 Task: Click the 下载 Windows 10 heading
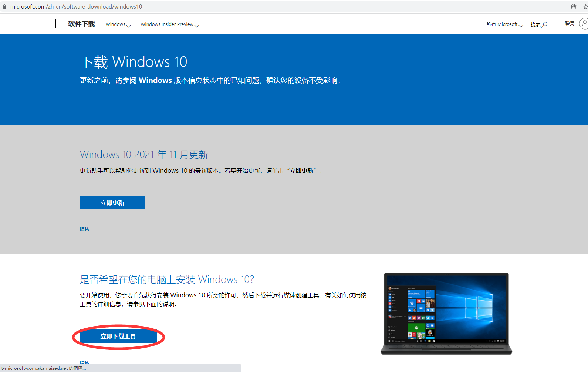tap(134, 62)
